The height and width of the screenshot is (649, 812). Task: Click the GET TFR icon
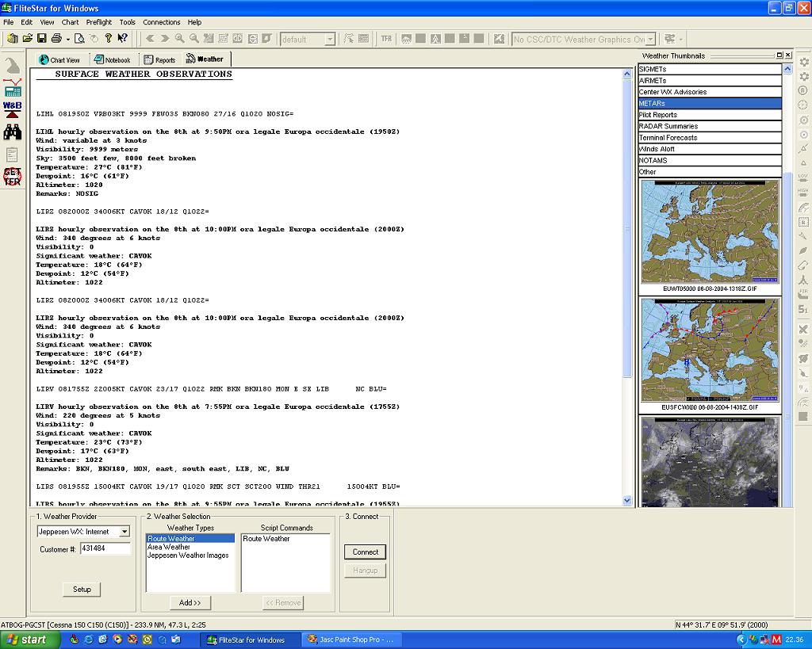[x=13, y=176]
